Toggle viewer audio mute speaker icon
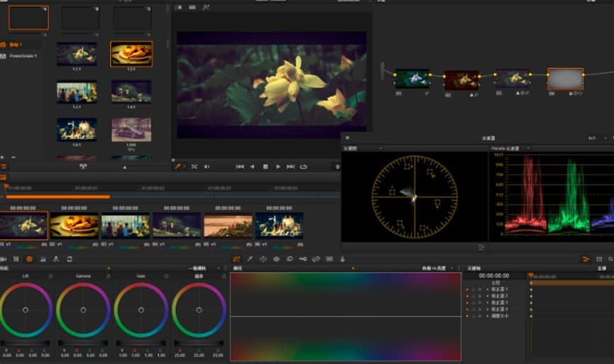 click(x=207, y=167)
